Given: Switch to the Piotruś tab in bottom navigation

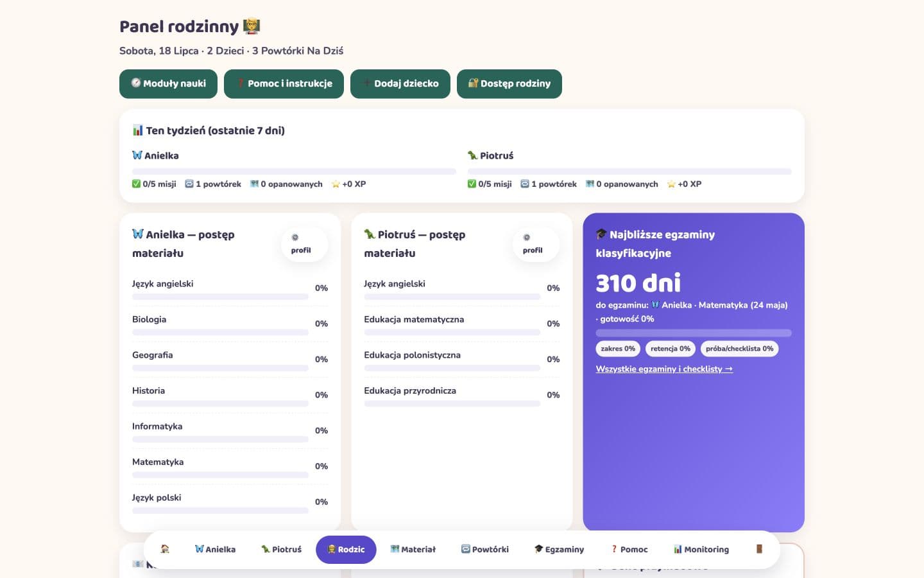Looking at the screenshot, I should point(281,549).
